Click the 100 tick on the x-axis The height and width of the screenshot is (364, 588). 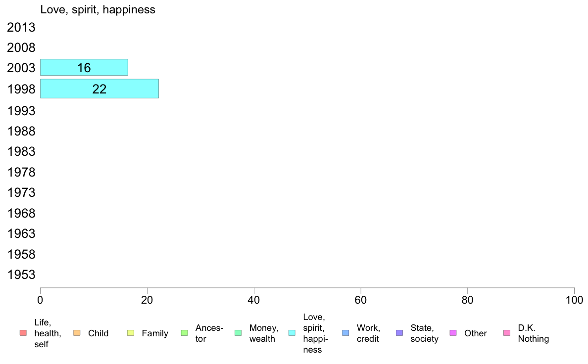(574, 300)
